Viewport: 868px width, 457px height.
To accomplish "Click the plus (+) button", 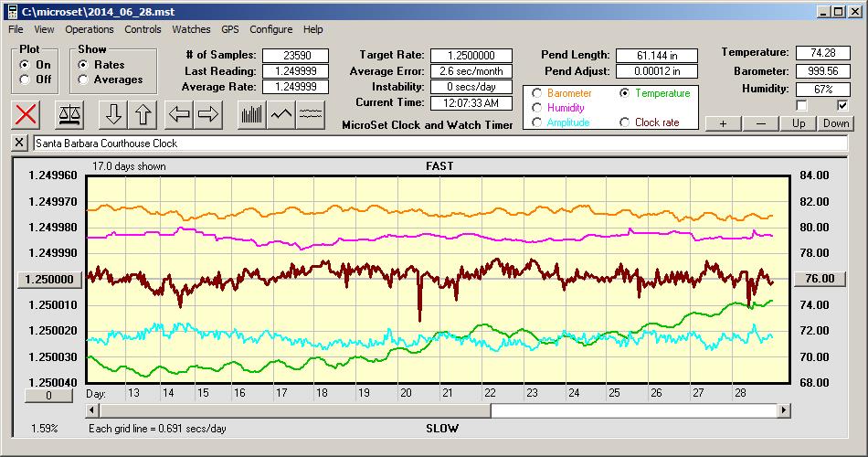I will coord(723,123).
